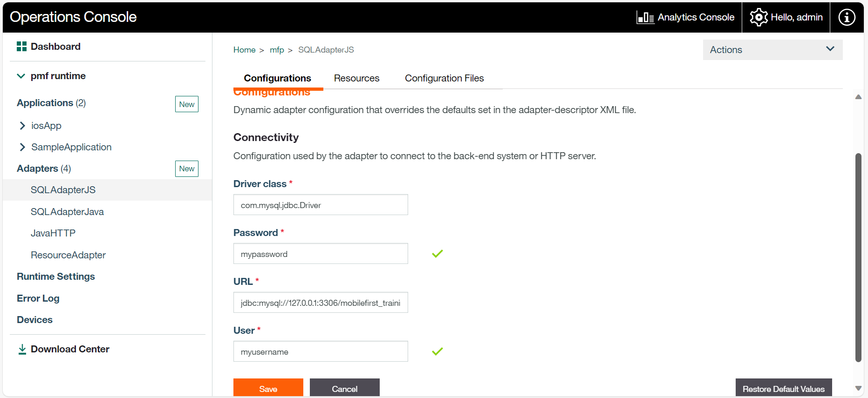The width and height of the screenshot is (868, 398).
Task: Click the Dashboard grid icon
Action: point(21,47)
